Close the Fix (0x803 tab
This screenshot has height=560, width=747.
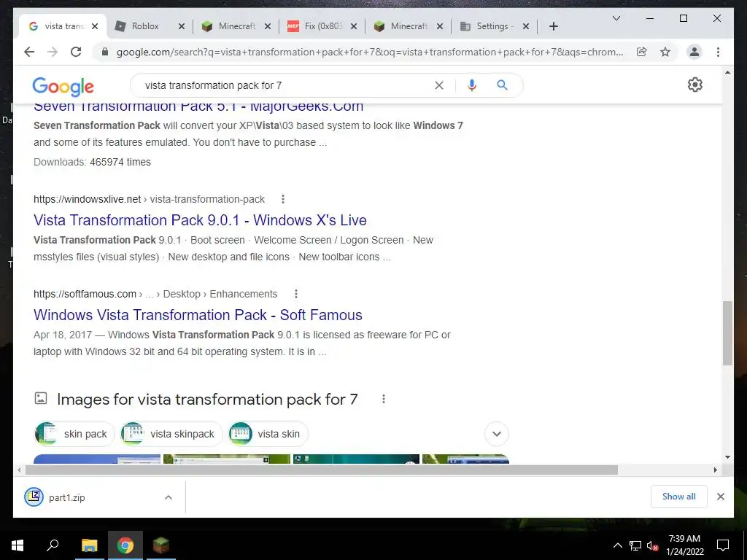point(354,27)
